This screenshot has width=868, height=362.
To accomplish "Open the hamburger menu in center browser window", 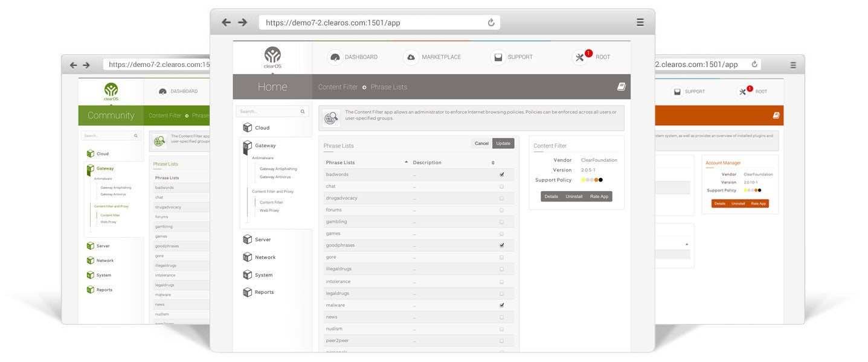I will 640,22.
